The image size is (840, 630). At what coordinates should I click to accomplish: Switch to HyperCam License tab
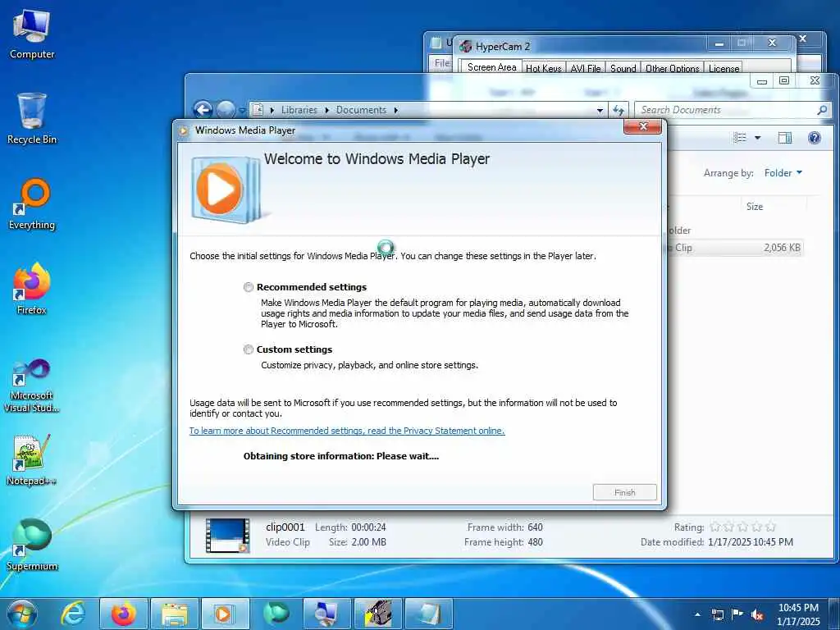[724, 68]
